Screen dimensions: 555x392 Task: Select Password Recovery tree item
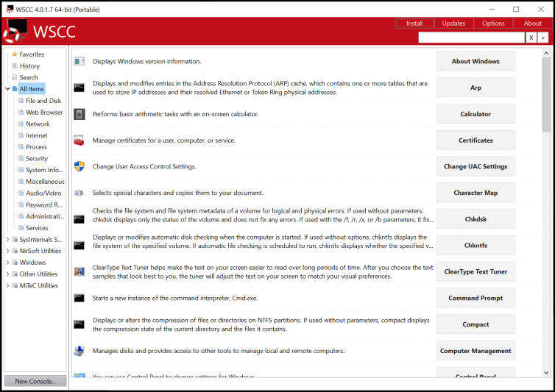[44, 205]
